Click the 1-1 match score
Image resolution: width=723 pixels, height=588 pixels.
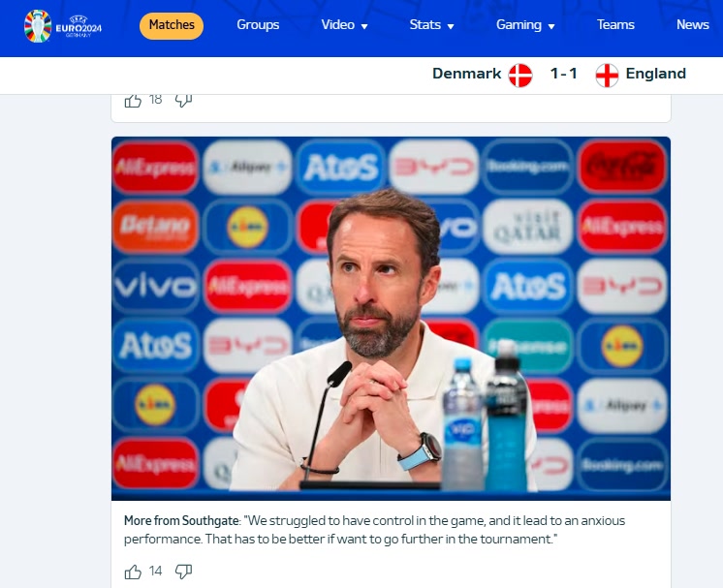(563, 74)
